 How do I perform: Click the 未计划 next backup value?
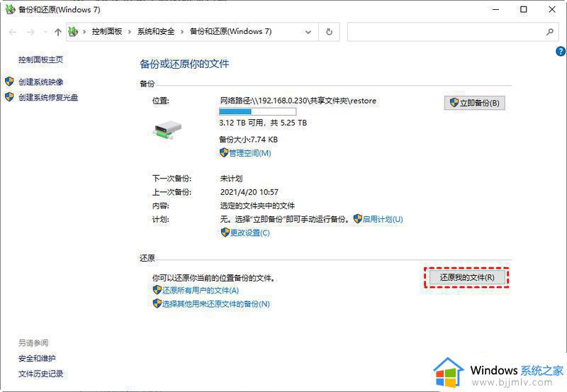coord(232,179)
